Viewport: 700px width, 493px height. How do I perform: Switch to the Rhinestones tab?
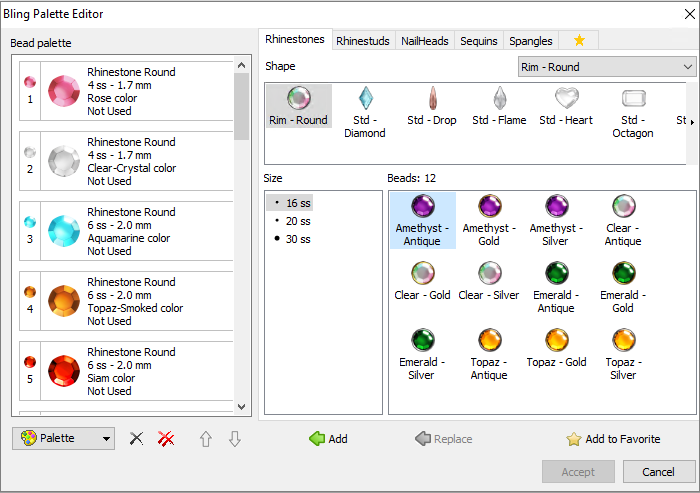(295, 39)
